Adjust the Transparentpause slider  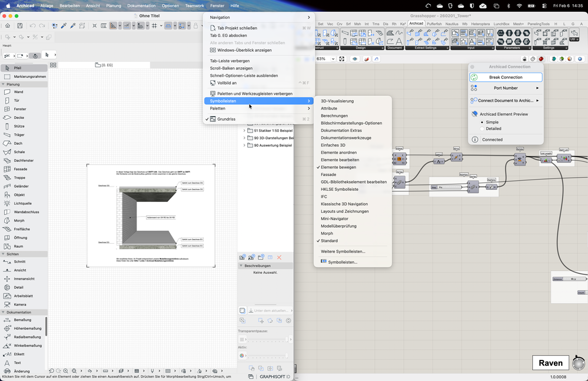(x=267, y=339)
